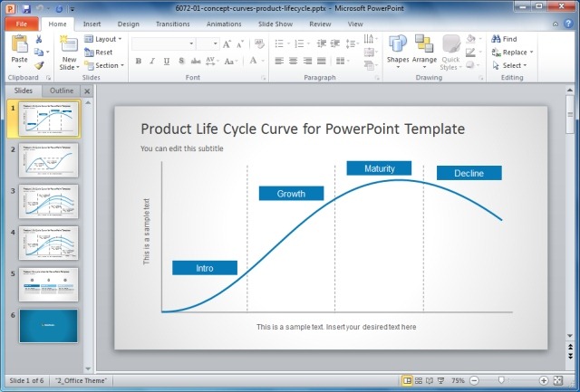Image resolution: width=580 pixels, height=392 pixels.
Task: Toggle Italic formatting
Action: (152, 61)
